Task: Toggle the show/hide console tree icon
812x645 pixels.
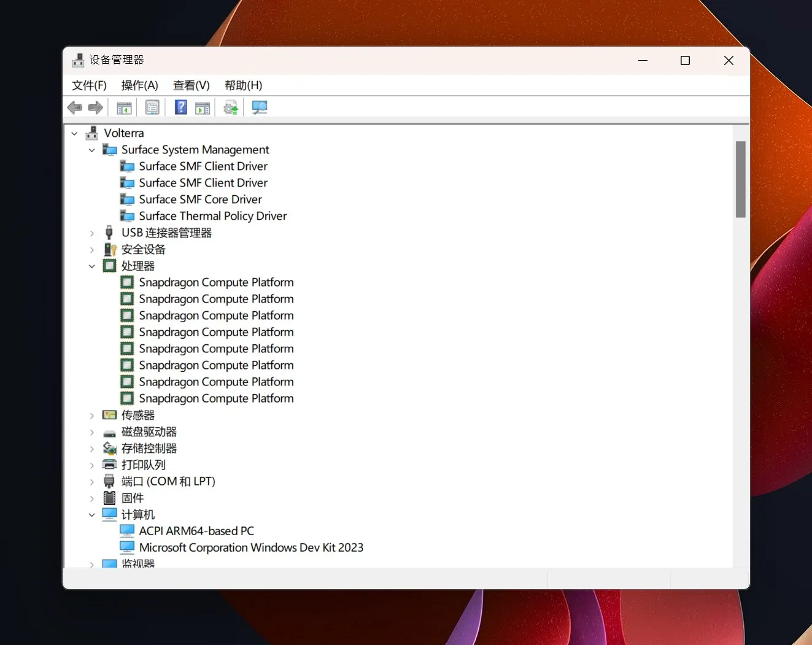Action: (124, 108)
